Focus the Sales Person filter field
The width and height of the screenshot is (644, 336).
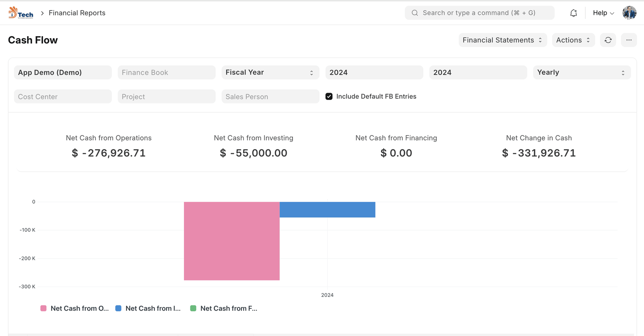coord(270,97)
